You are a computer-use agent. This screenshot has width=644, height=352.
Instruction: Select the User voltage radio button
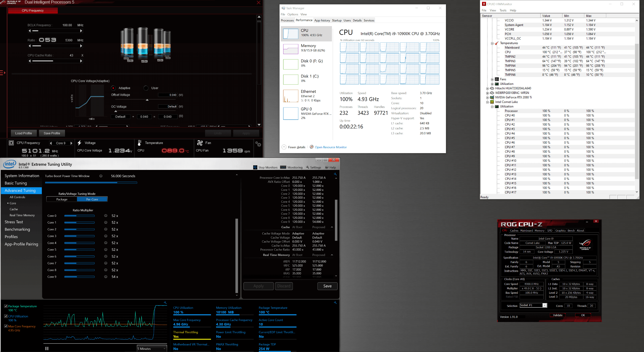(146, 88)
